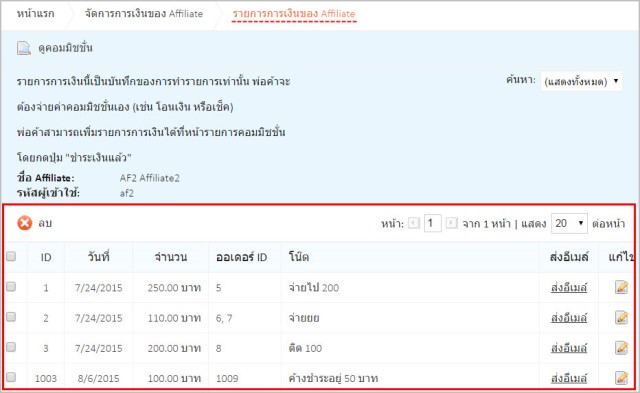Open the rows-per-page dropdown showing 20
640x393 pixels.
coord(569,223)
